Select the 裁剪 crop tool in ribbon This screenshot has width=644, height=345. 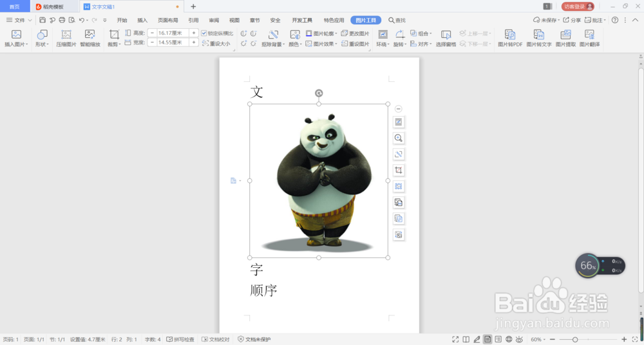tap(114, 39)
